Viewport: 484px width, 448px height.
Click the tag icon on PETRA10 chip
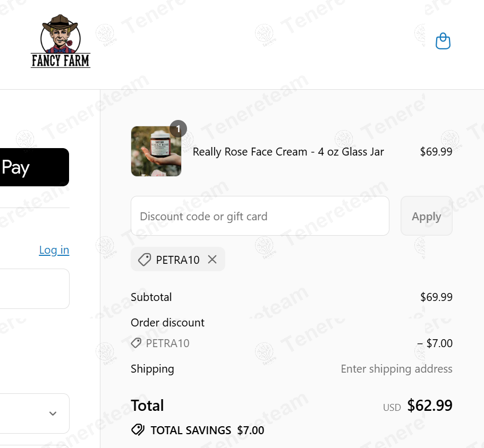tap(144, 260)
